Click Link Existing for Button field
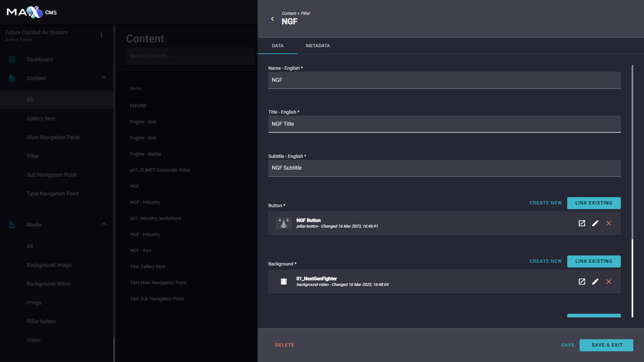 coord(594,203)
